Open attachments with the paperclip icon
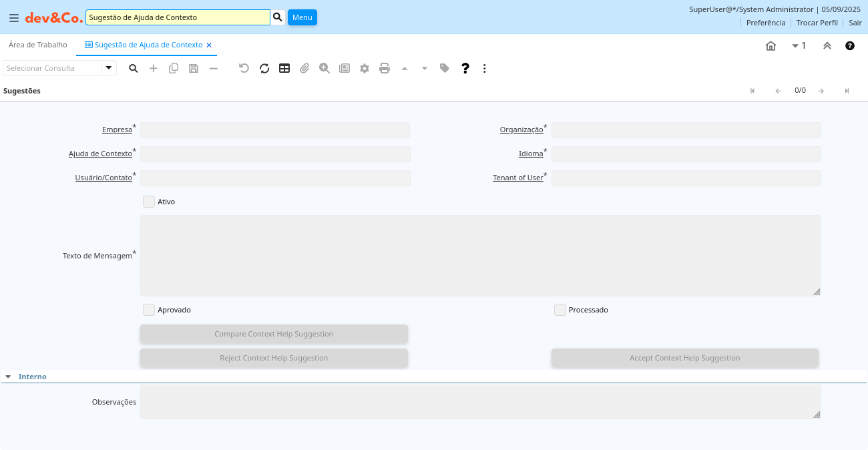This screenshot has width=868, height=450. click(x=304, y=68)
